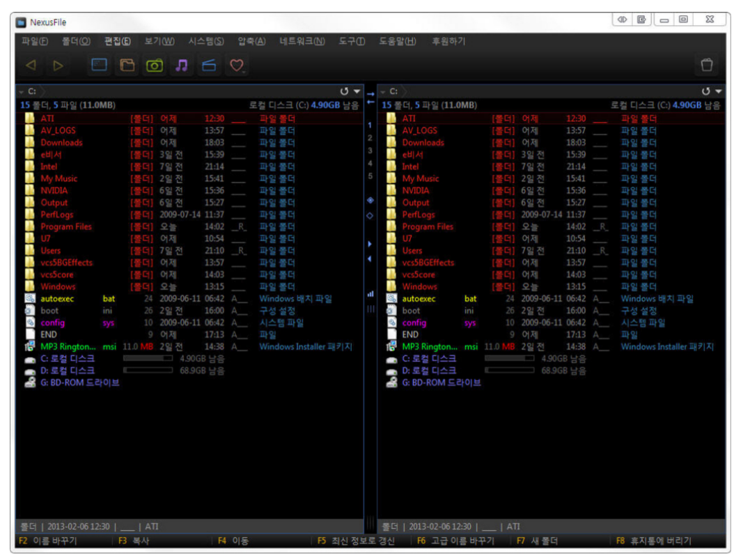Image resolution: width=734 pixels, height=560 pixels.
Task: Open the 편집(E) menu
Action: point(117,41)
